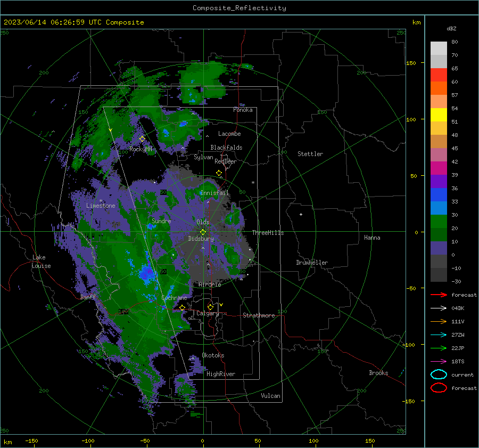Click the red forecast arrow in the legend

pos(439,295)
